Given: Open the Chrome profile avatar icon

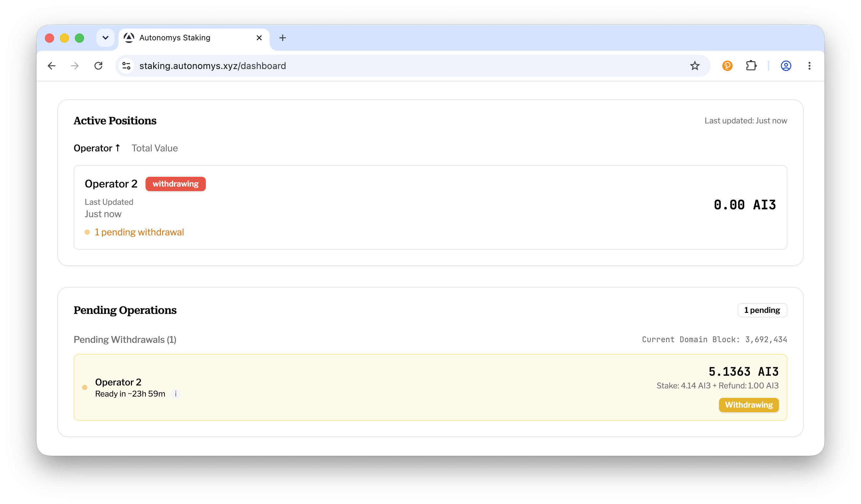Looking at the screenshot, I should point(786,66).
